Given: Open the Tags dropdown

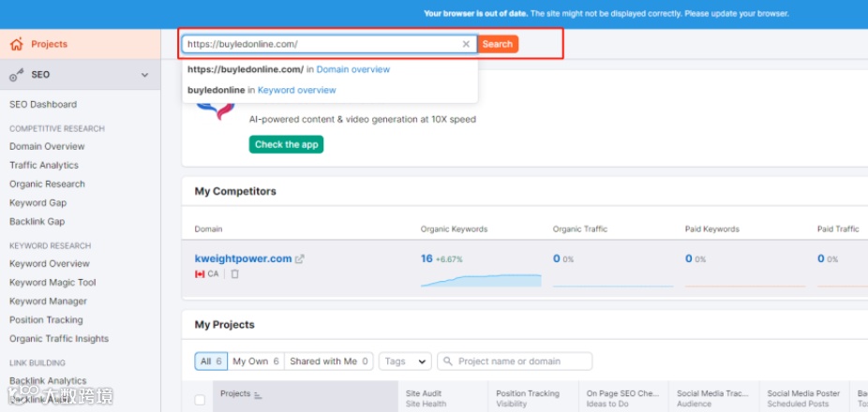Looking at the screenshot, I should [x=405, y=361].
